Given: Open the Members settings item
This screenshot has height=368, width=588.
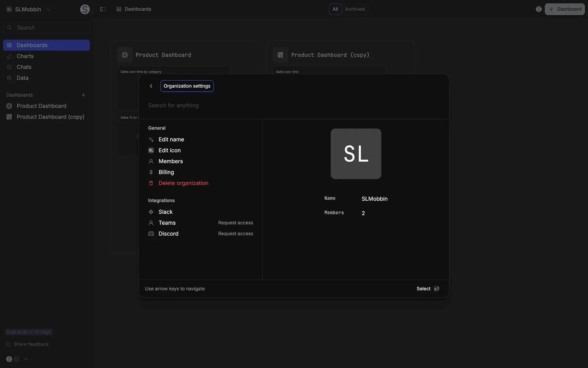Looking at the screenshot, I should (x=171, y=161).
